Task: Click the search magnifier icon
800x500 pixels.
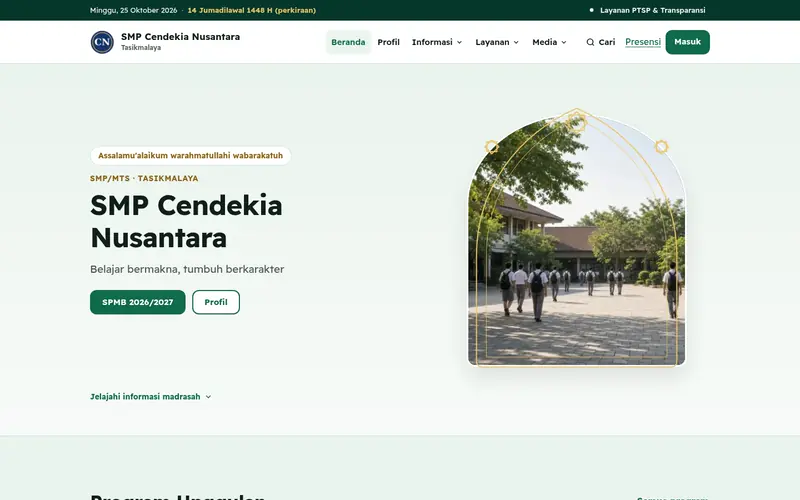Action: pos(590,42)
